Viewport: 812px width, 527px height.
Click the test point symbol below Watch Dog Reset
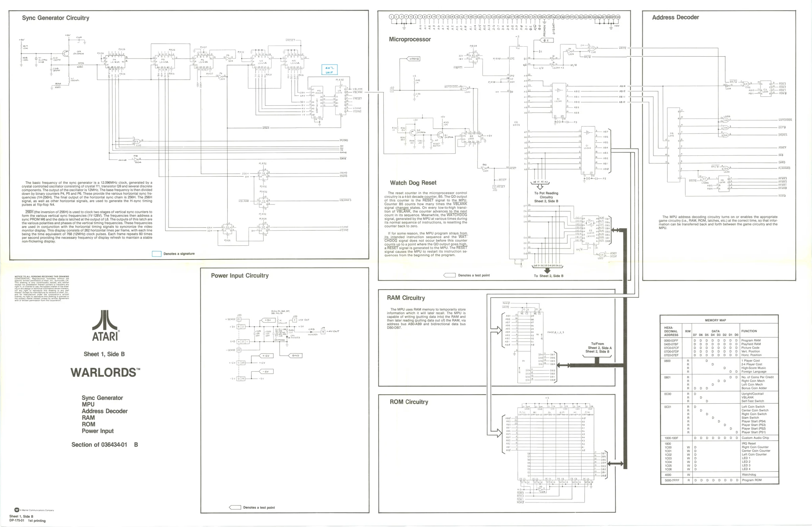tap(449, 275)
